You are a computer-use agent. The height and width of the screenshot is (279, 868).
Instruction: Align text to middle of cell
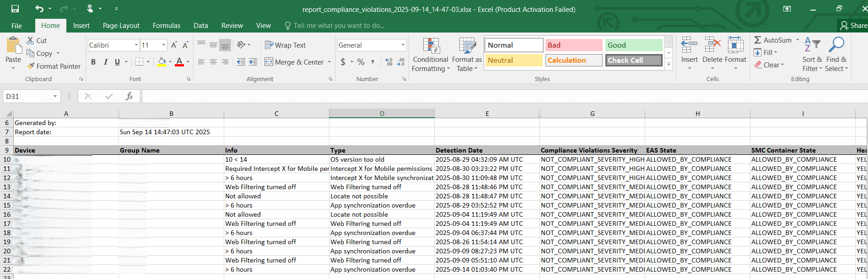pos(213,44)
